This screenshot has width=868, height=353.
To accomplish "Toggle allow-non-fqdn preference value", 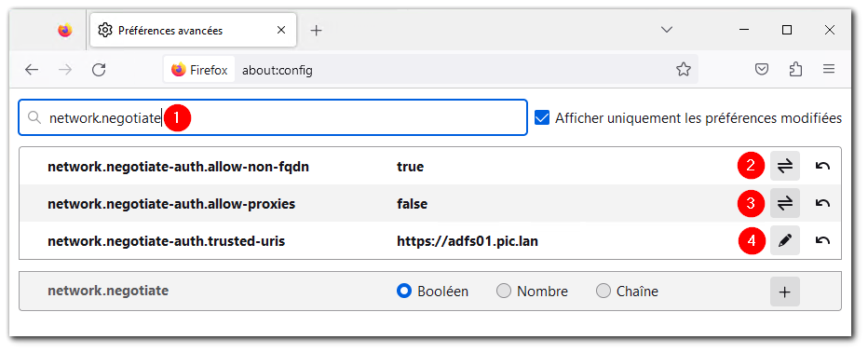I will (784, 166).
